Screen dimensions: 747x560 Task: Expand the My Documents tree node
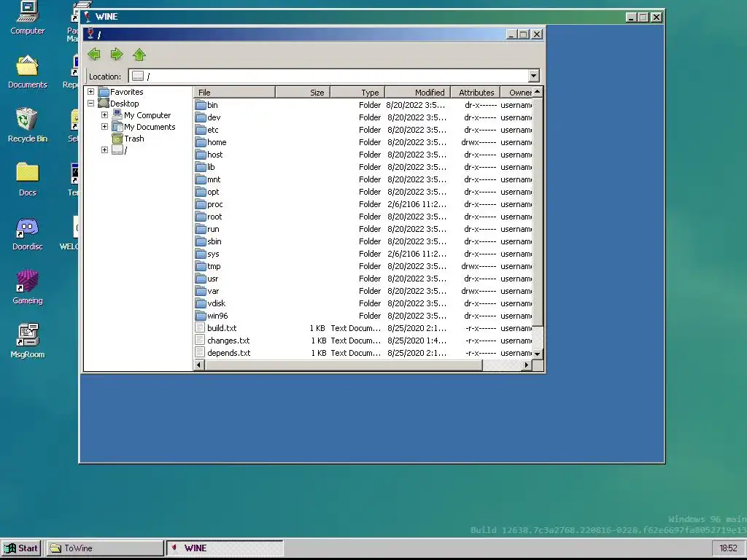(x=105, y=127)
